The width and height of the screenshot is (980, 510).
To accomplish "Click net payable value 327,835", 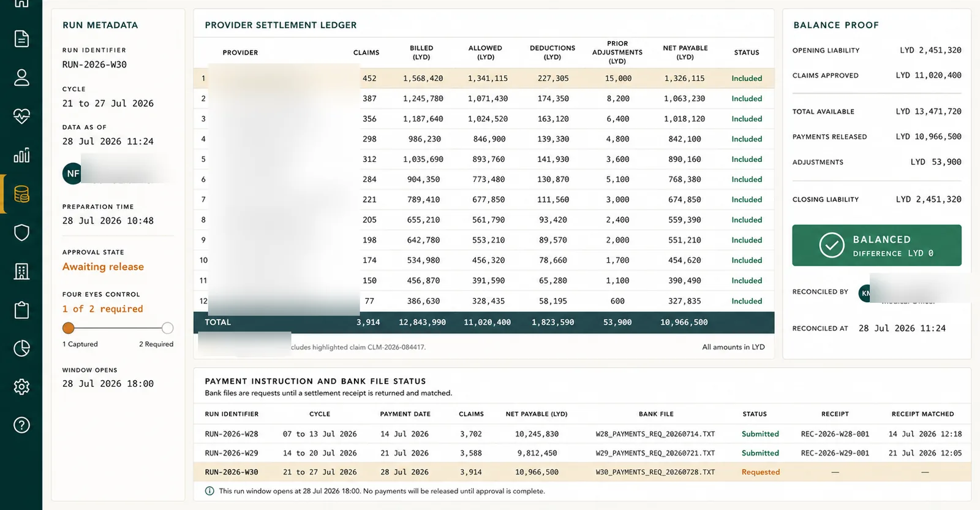I will tap(685, 301).
